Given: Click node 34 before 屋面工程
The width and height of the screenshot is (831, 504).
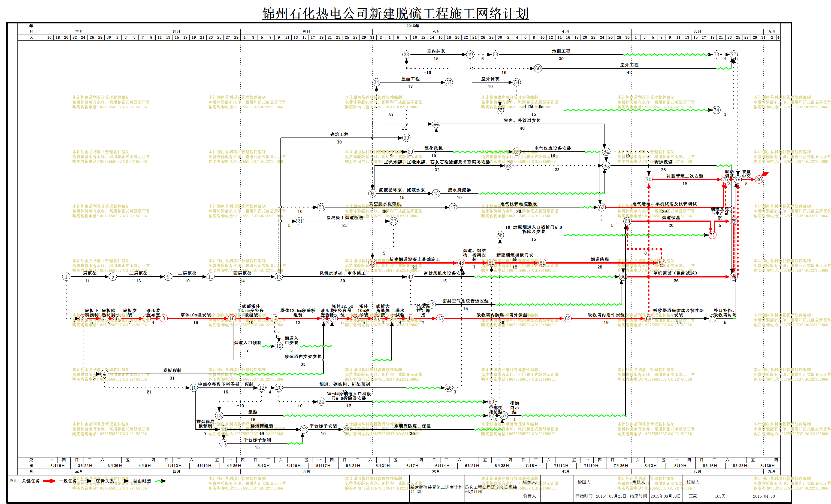Looking at the screenshot, I should click(x=376, y=82).
